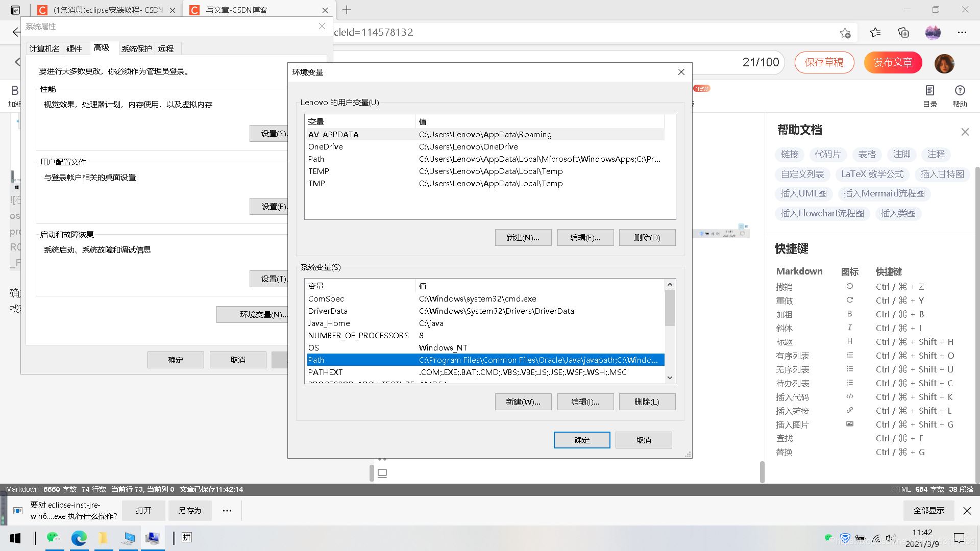Click the favorites star in the address bar
980x551 pixels.
tap(846, 32)
